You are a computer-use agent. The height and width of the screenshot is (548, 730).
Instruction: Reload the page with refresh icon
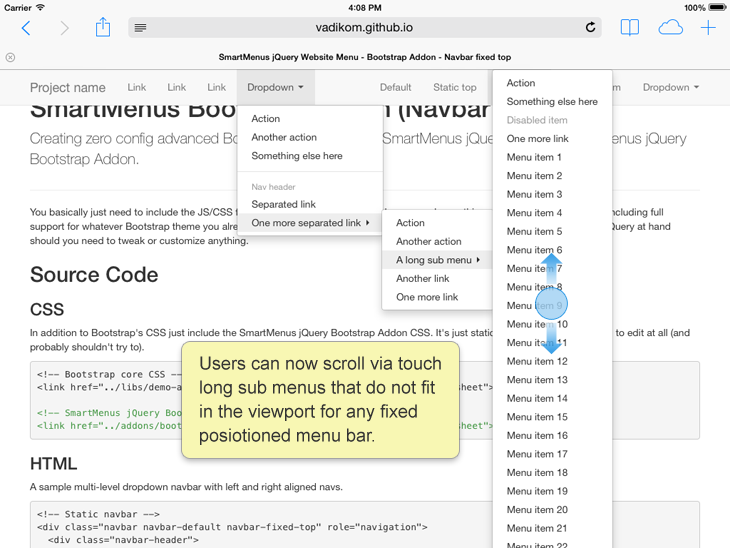coord(590,27)
